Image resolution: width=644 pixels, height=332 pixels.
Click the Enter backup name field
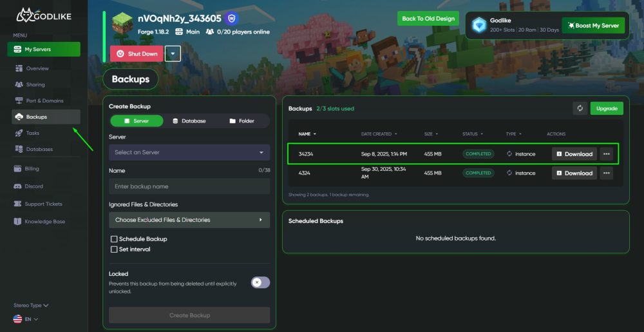tap(189, 186)
